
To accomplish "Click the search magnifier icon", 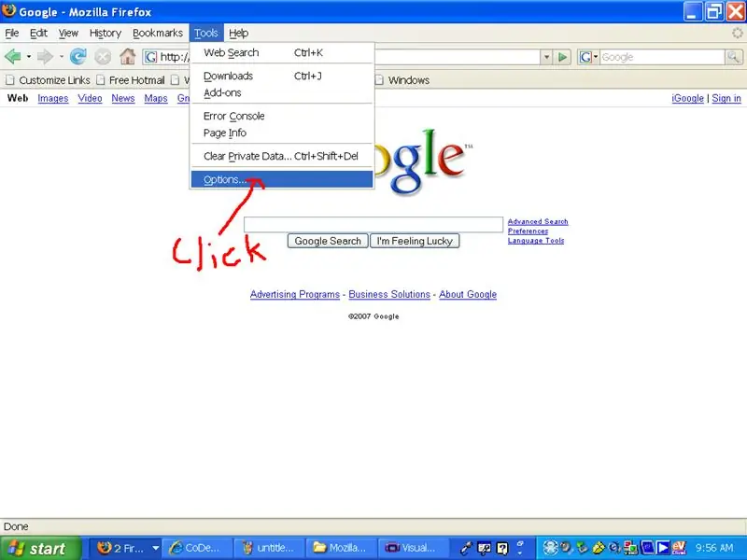I will tap(734, 57).
